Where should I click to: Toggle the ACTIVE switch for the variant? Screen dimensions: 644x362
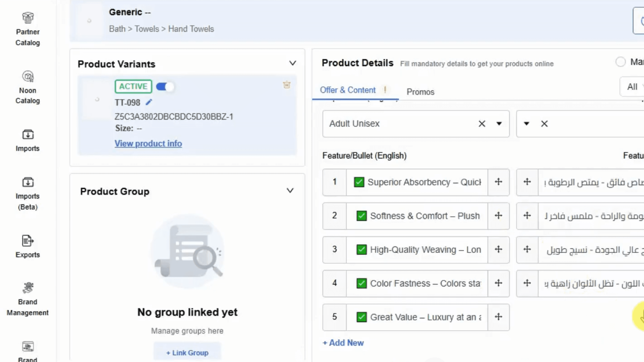click(165, 87)
